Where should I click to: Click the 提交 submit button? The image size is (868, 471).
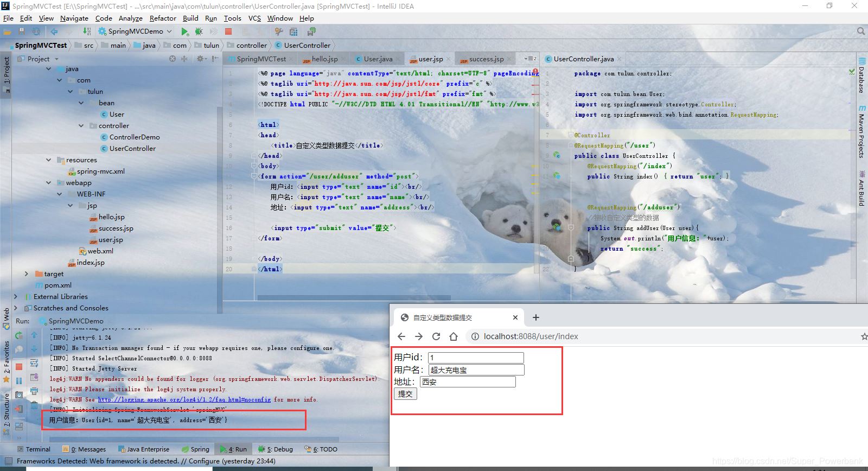[405, 394]
